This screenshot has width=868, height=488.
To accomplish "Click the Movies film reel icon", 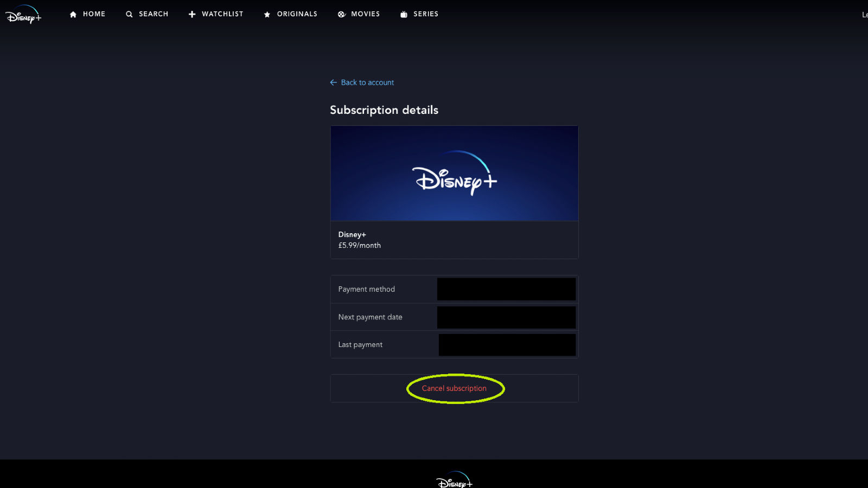I will coord(341,14).
